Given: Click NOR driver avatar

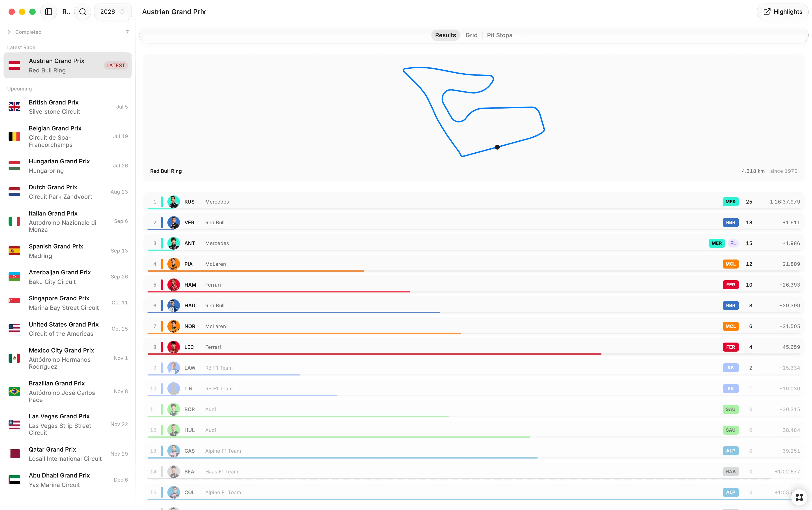Looking at the screenshot, I should 174,326.
